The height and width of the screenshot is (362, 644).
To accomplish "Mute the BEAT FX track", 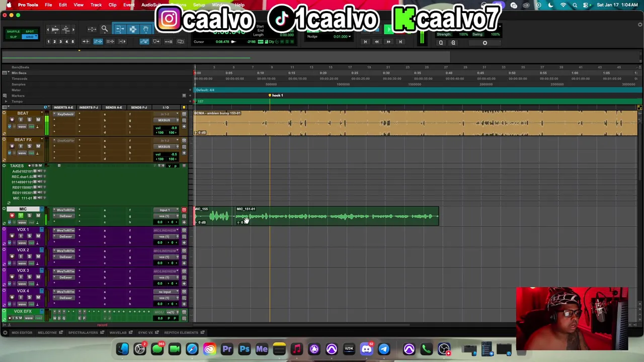I will pyautogui.click(x=38, y=146).
